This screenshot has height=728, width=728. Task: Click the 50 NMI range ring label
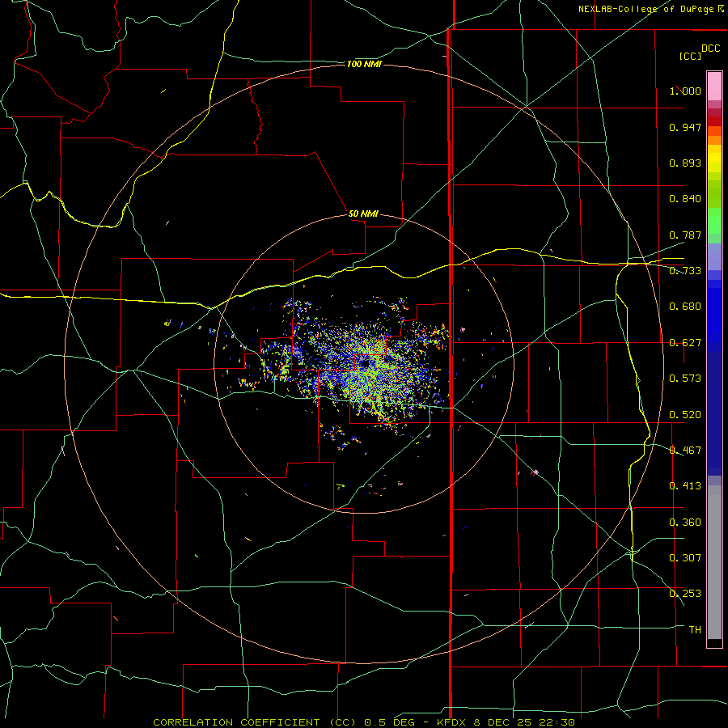(363, 214)
